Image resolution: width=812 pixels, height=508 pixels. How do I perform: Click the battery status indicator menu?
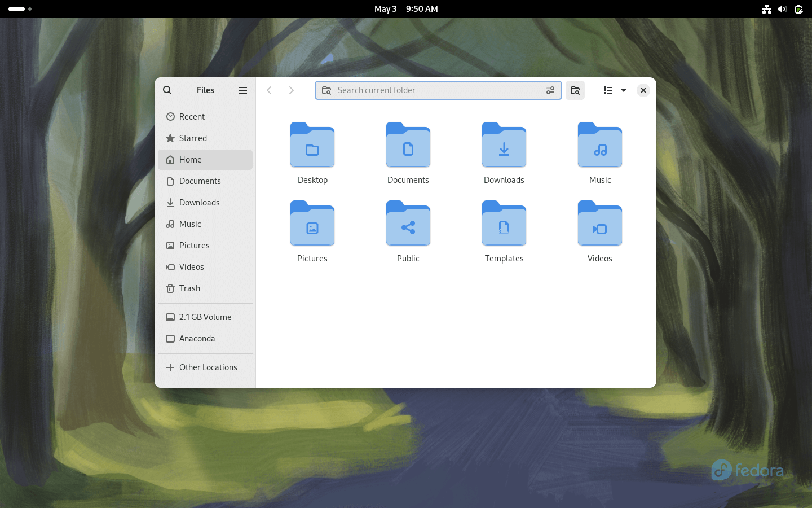[798, 9]
